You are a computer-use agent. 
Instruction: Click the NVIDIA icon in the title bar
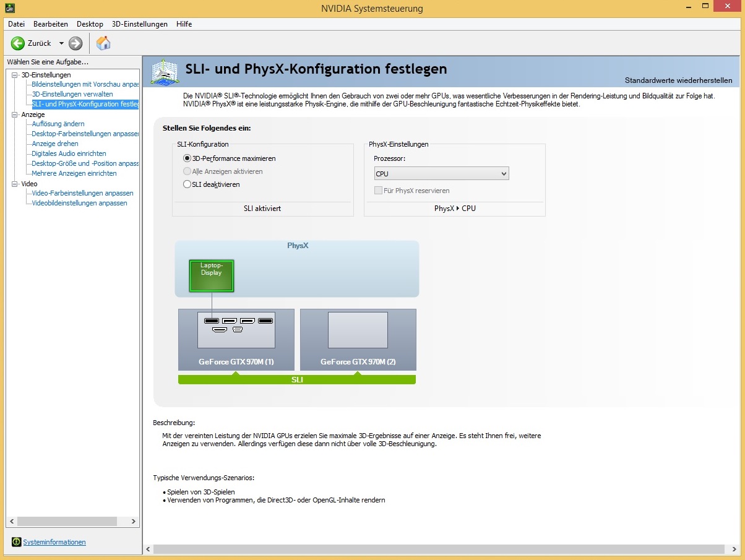(x=10, y=8)
